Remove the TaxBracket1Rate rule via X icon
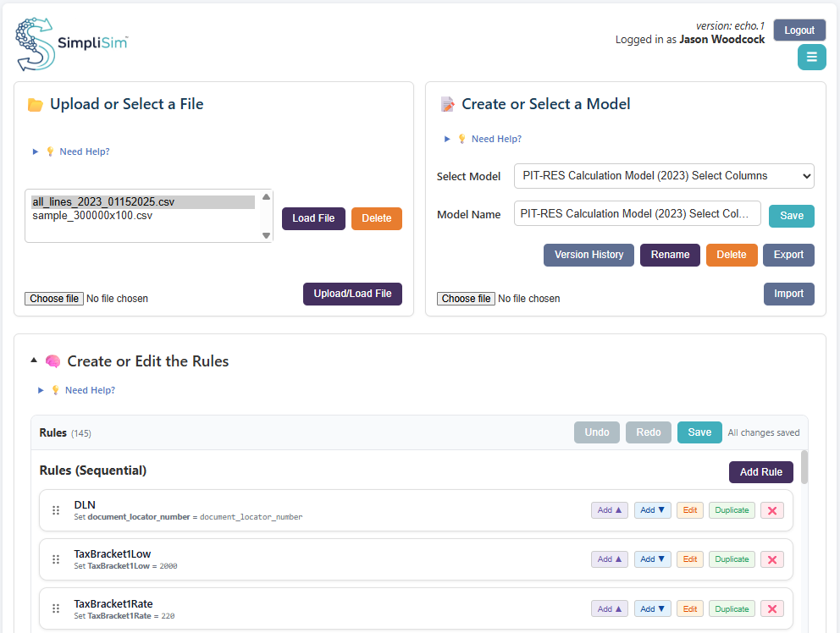Viewport: 840px width, 633px height. click(x=771, y=609)
